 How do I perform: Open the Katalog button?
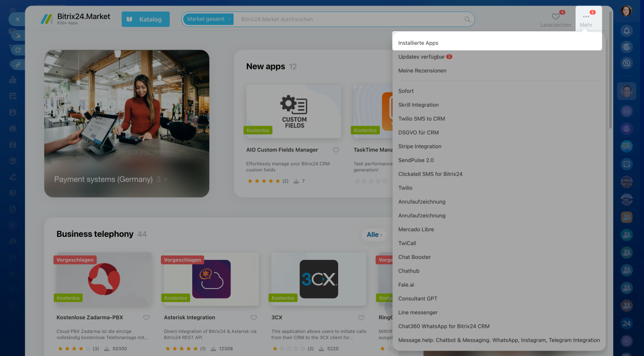click(x=145, y=19)
